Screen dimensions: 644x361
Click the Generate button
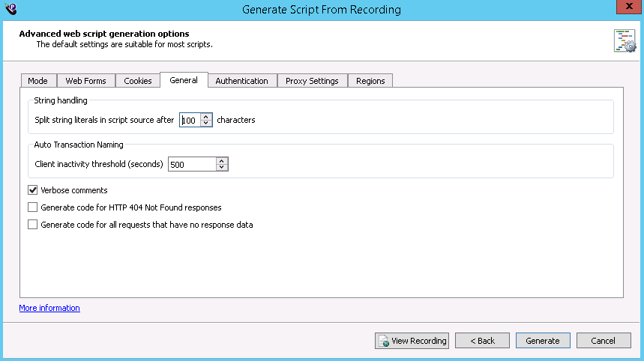coord(543,341)
